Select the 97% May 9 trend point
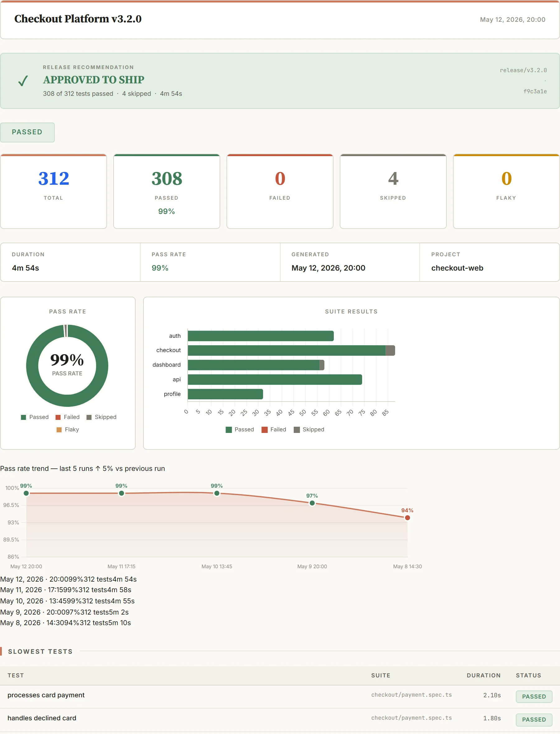 312,503
